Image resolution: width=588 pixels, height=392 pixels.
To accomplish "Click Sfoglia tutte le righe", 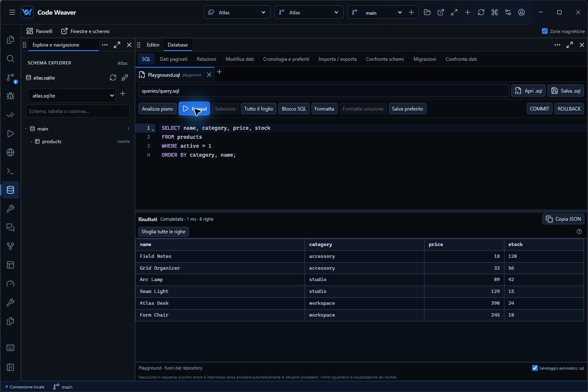I will [164, 232].
